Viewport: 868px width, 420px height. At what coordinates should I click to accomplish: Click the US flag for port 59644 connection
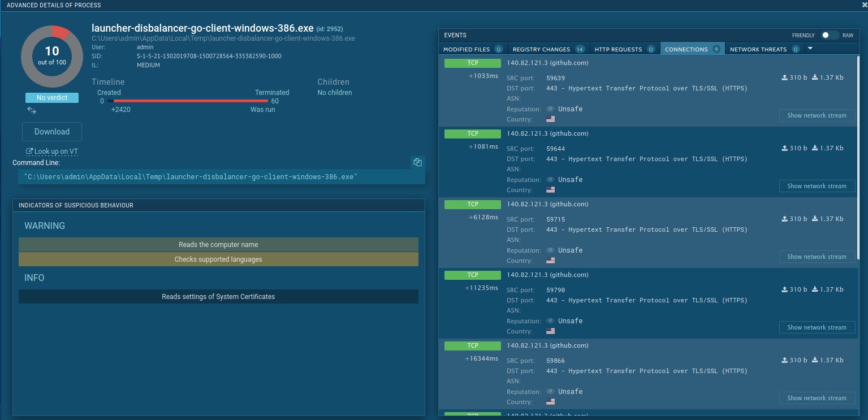(550, 190)
